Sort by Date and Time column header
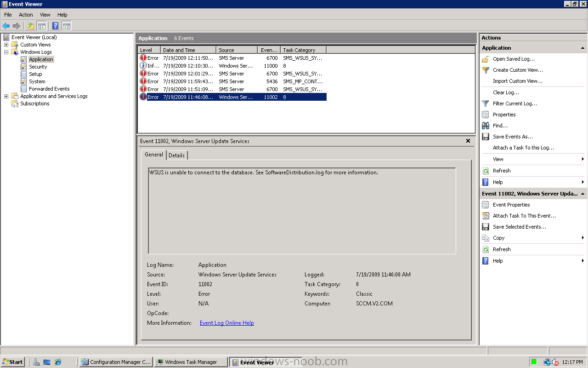The image size is (588, 368). [188, 50]
